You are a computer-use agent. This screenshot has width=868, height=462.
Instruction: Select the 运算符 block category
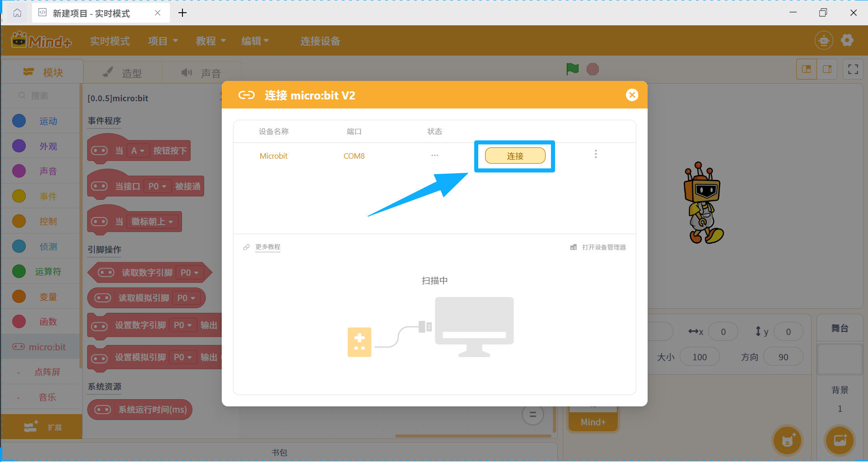click(x=41, y=271)
